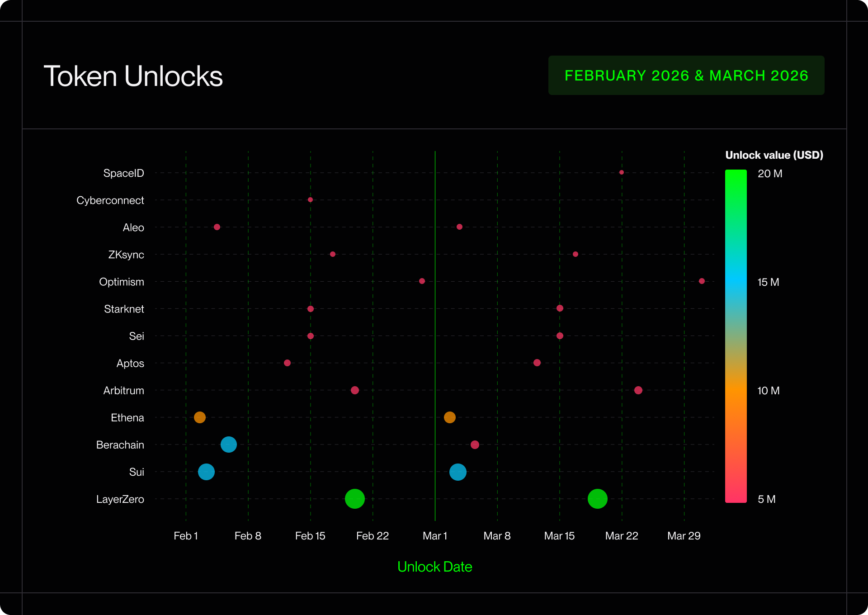Click the Ethena orange bubble in March
The height and width of the screenshot is (615, 868).
449,417
